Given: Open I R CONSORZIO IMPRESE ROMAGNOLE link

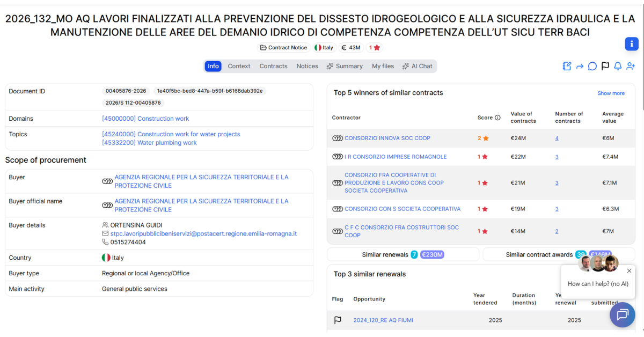Looking at the screenshot, I should (396, 157).
